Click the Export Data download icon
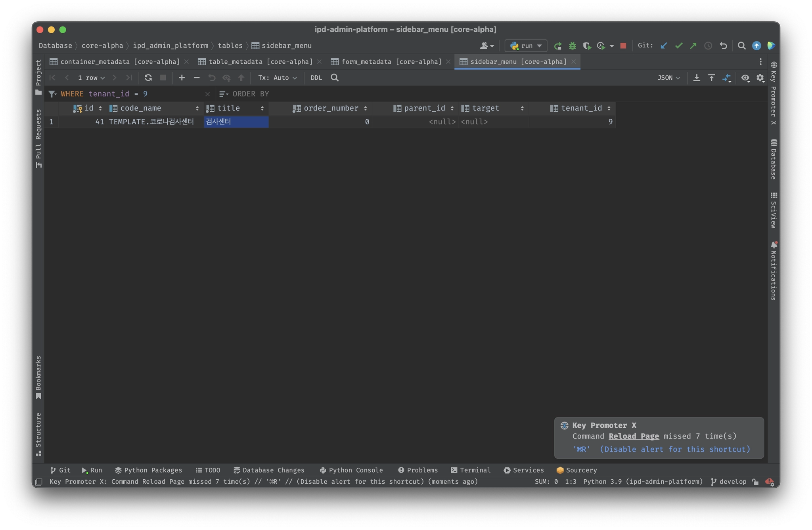This screenshot has width=812, height=530. 697,78
